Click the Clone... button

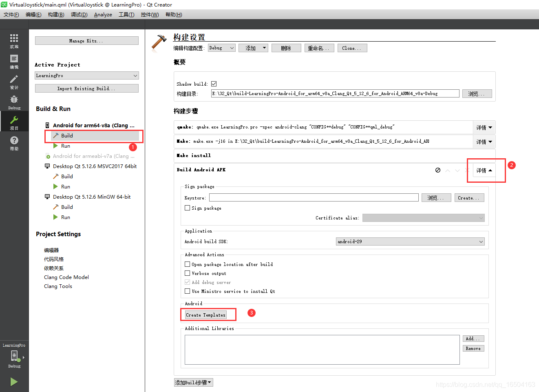point(352,48)
